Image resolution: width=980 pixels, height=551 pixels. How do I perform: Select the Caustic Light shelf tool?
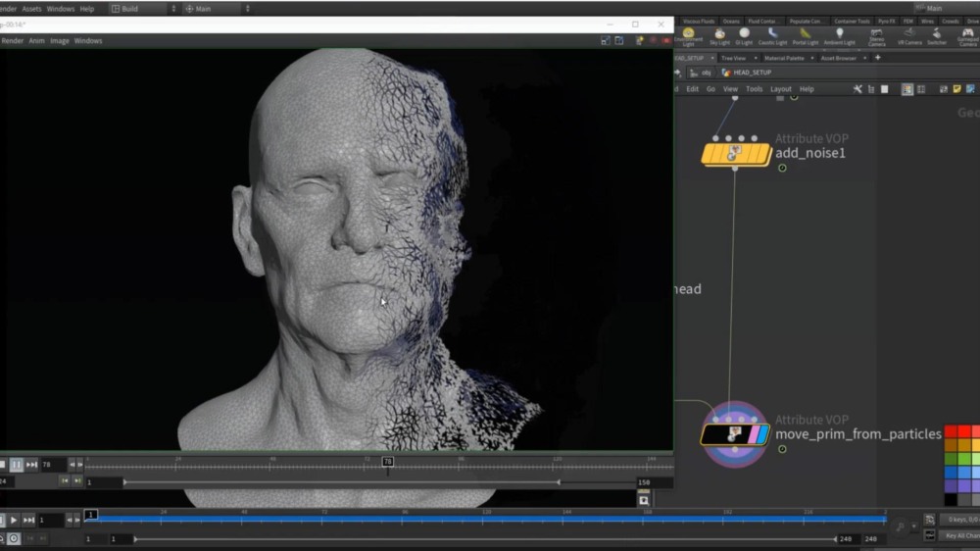772,36
